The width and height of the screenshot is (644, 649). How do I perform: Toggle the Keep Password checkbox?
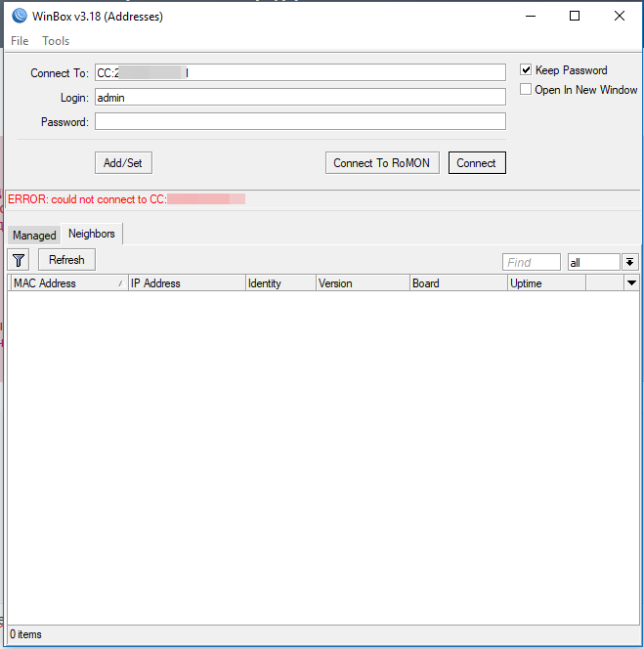click(526, 70)
